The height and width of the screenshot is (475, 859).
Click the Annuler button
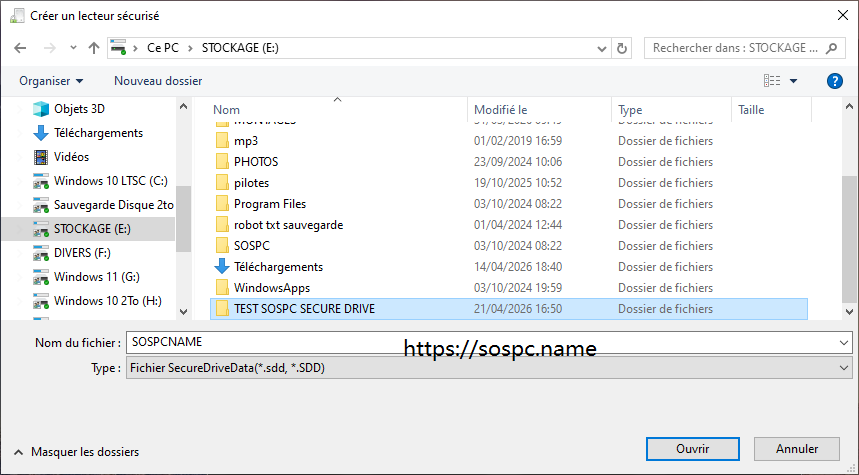[x=796, y=449]
